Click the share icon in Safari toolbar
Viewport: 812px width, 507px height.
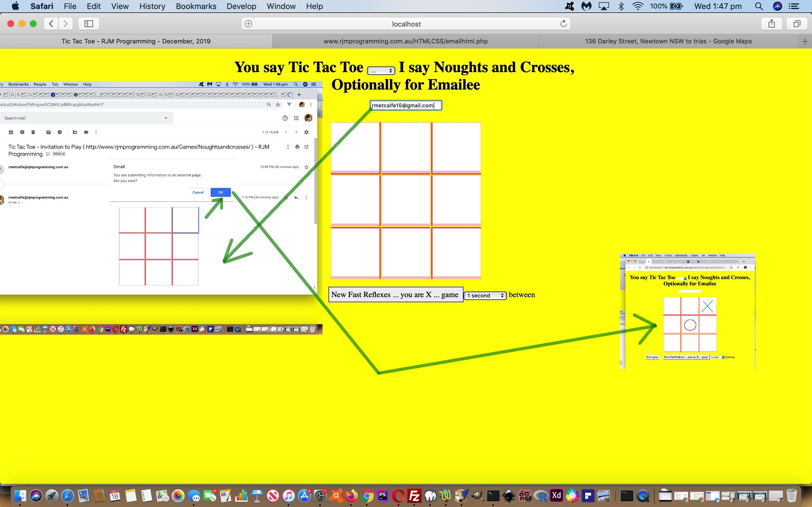pos(772,23)
